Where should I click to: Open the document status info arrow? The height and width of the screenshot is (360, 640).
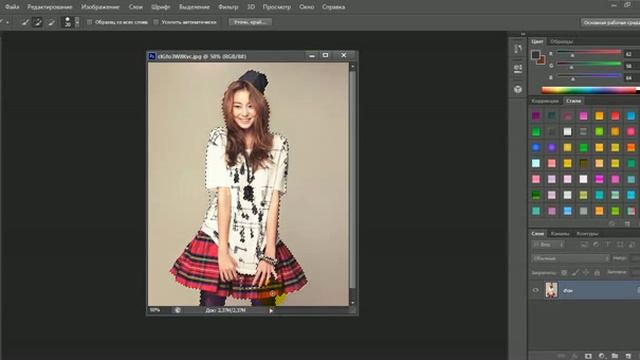(x=271, y=311)
